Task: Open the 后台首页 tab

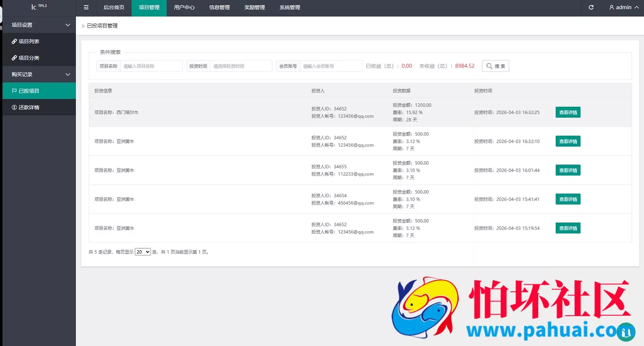Action: point(114,7)
